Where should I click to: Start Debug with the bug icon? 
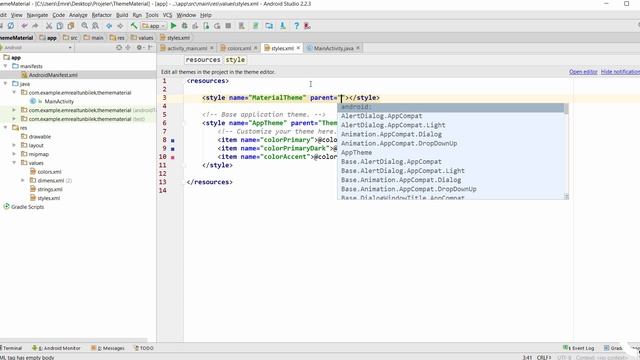184,26
